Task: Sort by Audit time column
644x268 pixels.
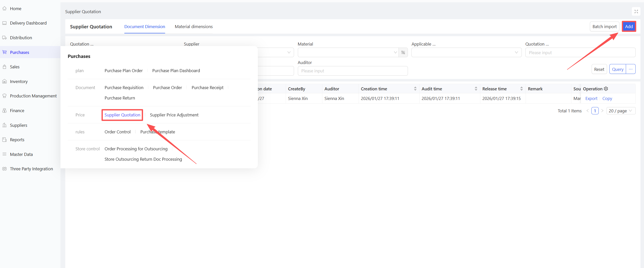Action: (476, 89)
